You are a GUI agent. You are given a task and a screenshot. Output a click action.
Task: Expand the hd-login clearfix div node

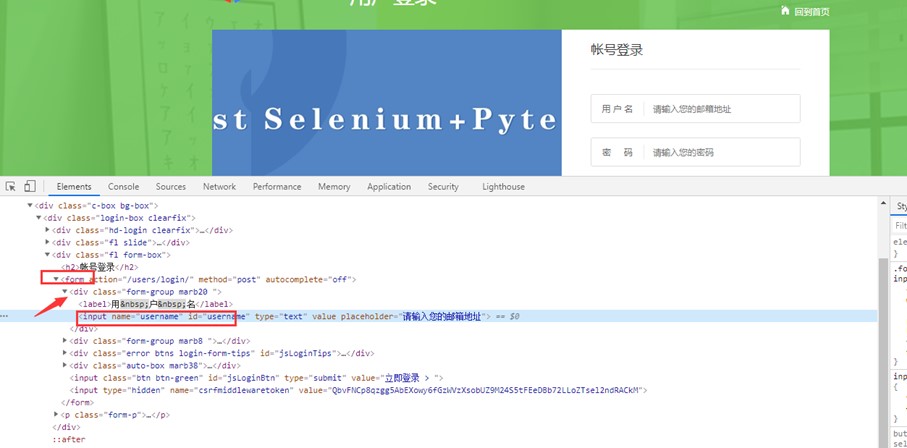(x=47, y=230)
